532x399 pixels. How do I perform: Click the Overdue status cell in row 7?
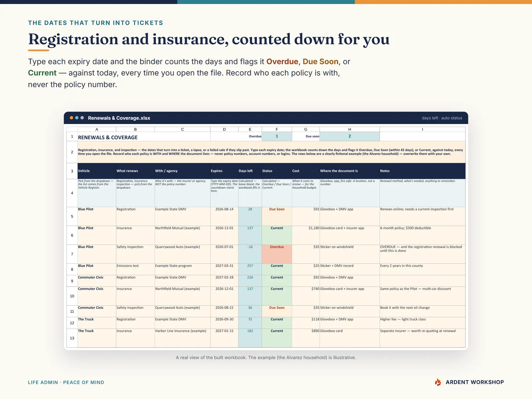click(277, 254)
